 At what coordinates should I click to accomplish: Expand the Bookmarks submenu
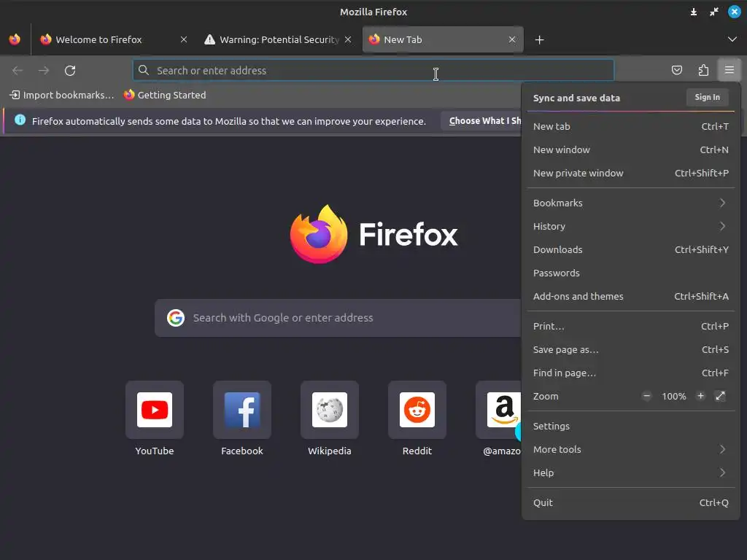pos(631,203)
